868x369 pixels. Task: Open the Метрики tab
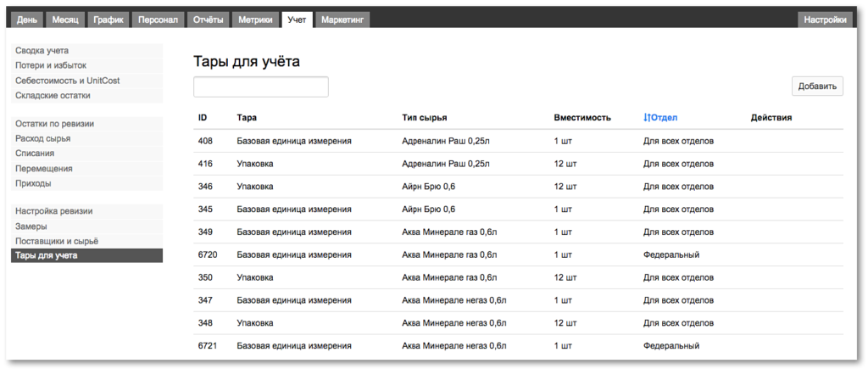click(255, 20)
